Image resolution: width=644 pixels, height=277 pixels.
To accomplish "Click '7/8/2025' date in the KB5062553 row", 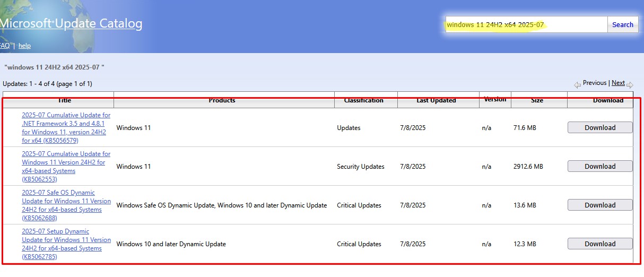I will tap(413, 167).
